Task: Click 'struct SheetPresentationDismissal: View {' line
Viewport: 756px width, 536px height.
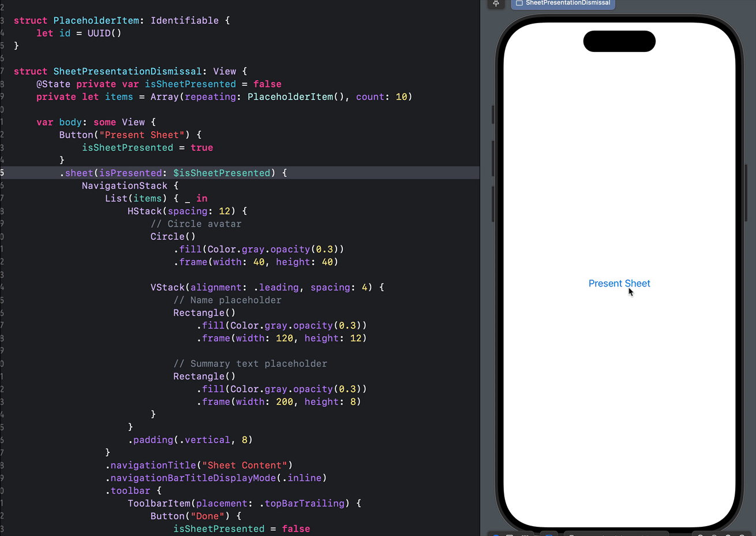Action: click(130, 71)
